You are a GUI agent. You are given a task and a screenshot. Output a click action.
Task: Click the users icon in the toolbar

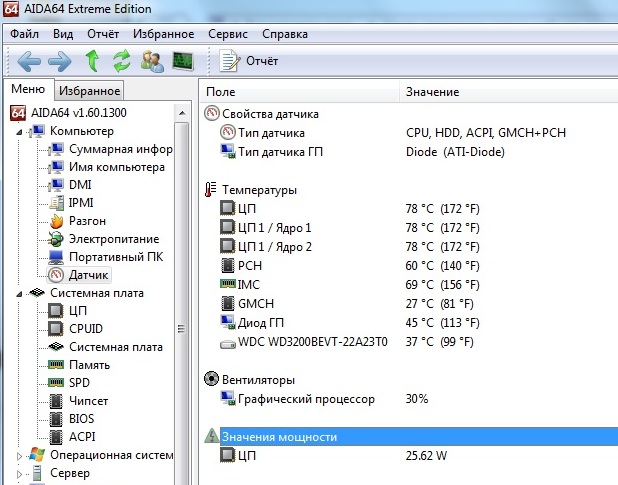152,61
